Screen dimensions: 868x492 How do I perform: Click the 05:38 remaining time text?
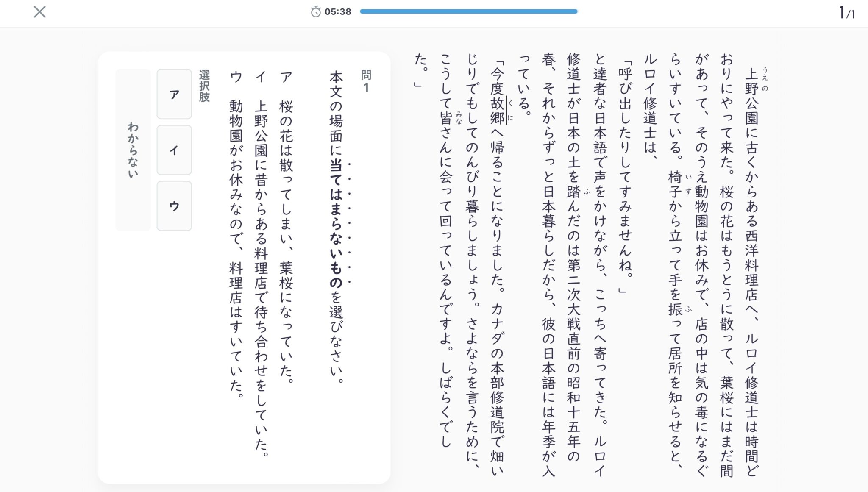pos(338,12)
